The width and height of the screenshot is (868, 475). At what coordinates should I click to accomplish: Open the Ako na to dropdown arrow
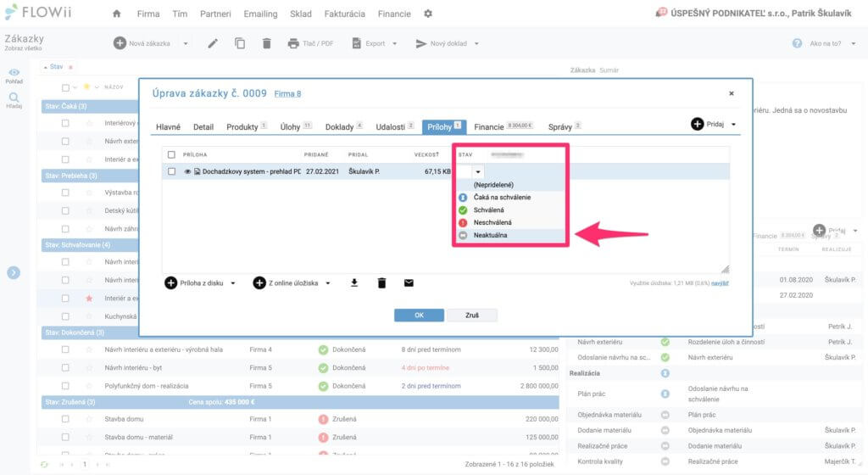[853, 43]
